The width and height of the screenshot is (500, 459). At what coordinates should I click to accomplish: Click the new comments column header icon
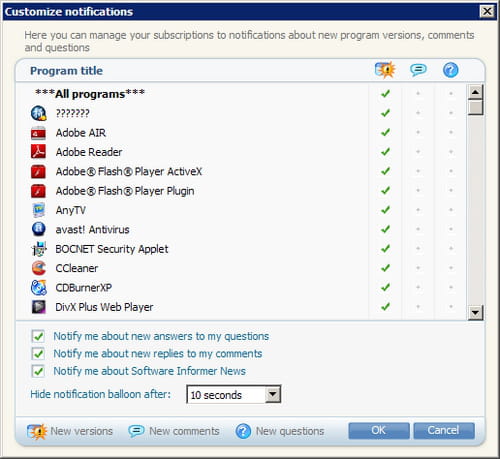click(418, 70)
